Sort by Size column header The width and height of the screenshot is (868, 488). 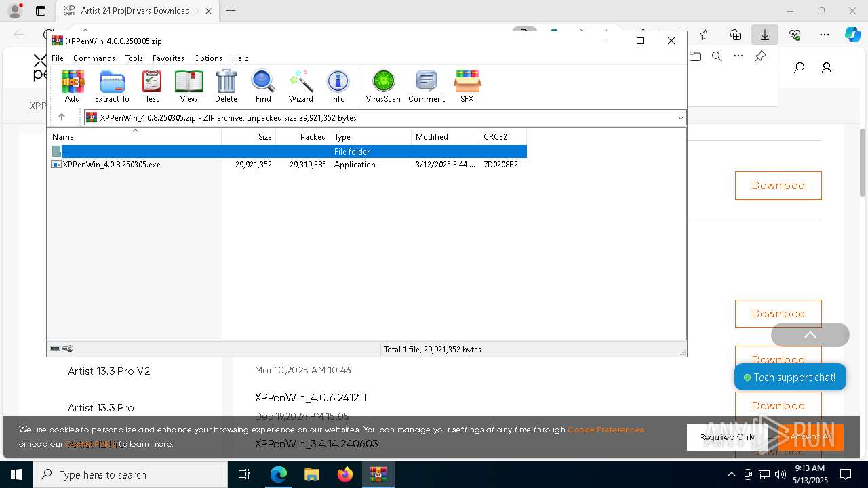pyautogui.click(x=249, y=137)
